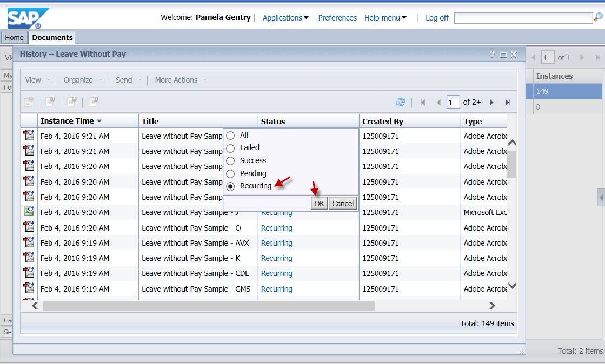The height and width of the screenshot is (364, 605).
Task: Go to next history page arrow
Action: [x=491, y=102]
